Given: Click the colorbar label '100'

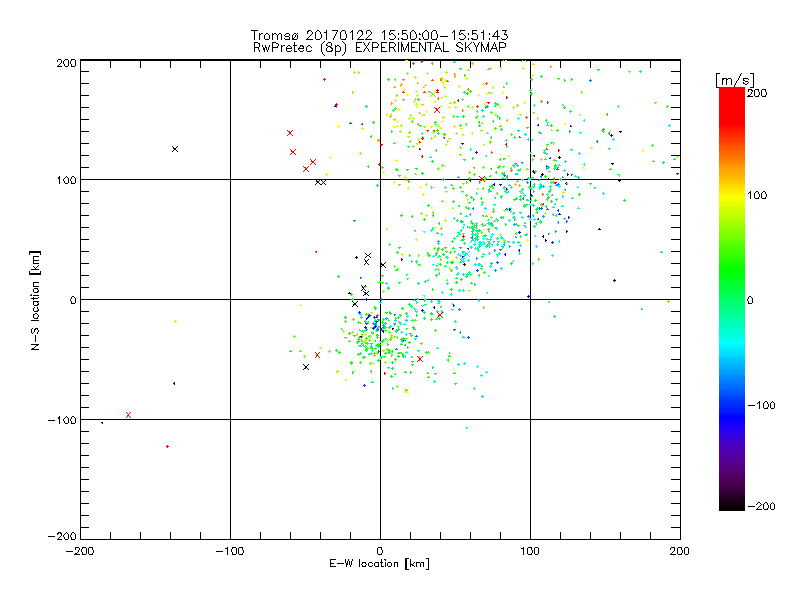Looking at the screenshot, I should [x=757, y=195].
